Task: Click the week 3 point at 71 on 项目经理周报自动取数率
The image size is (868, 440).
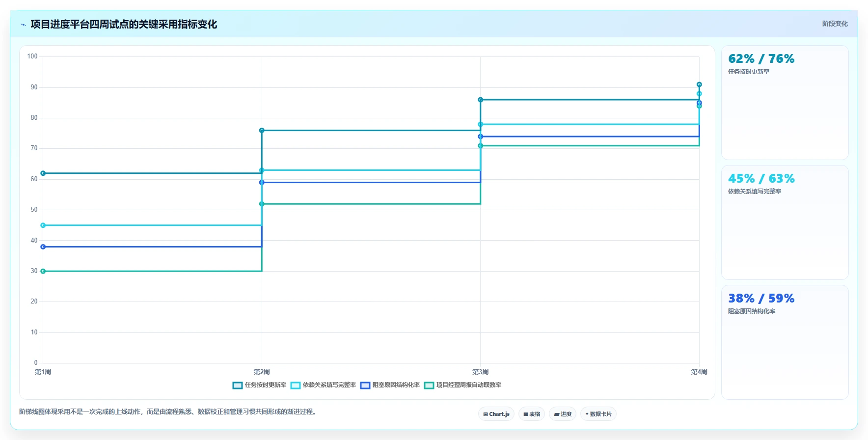Action: coord(481,146)
